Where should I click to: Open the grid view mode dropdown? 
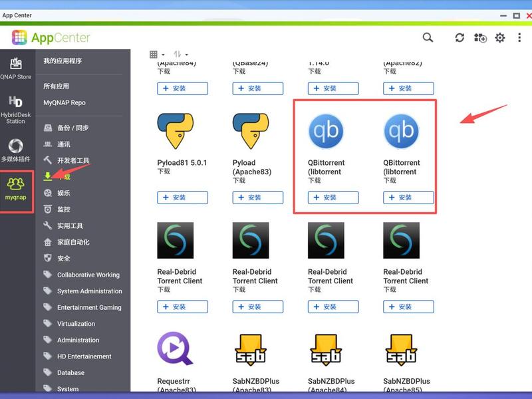click(x=157, y=55)
